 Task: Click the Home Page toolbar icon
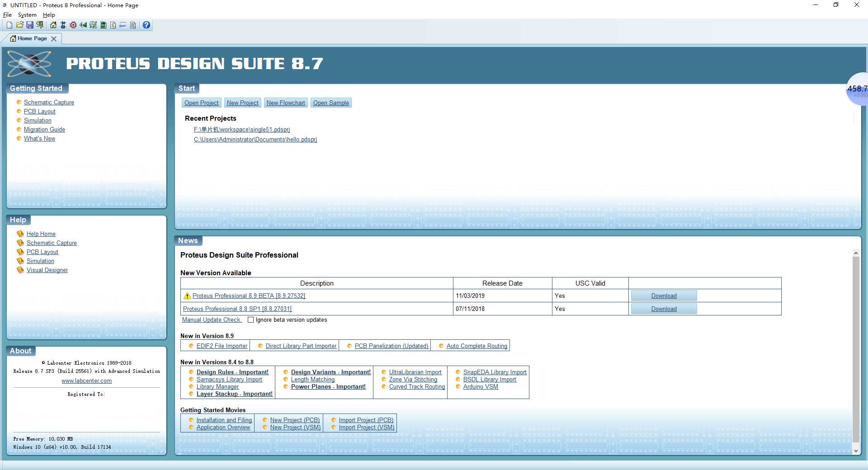[53, 25]
